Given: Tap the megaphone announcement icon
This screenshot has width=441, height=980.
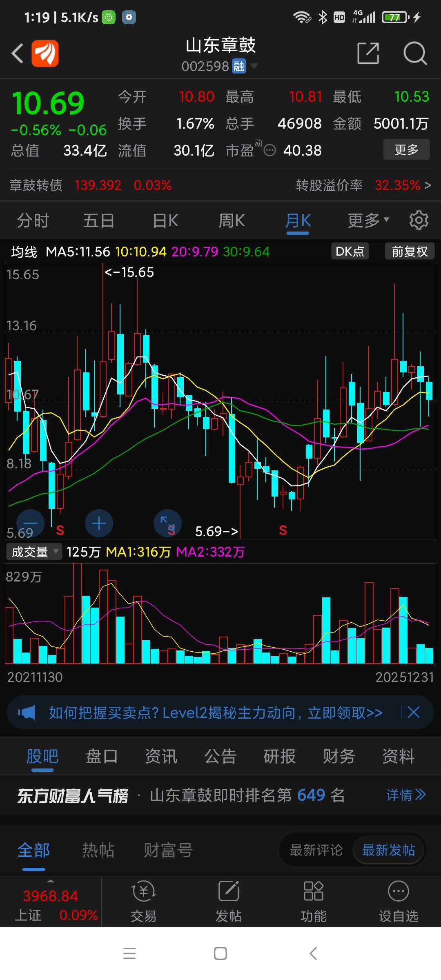Looking at the screenshot, I should coord(27,713).
